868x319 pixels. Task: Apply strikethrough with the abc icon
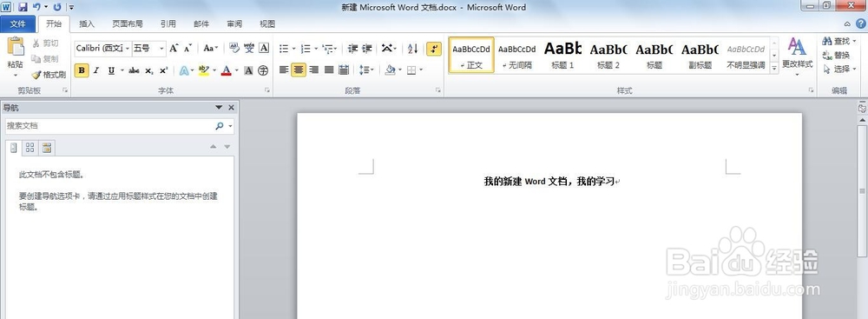tap(134, 70)
